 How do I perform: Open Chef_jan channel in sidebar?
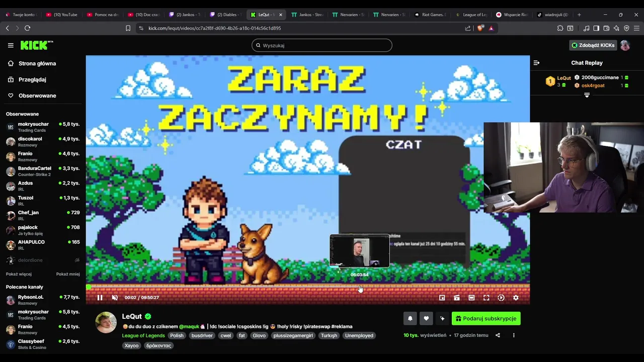pyautogui.click(x=43, y=215)
